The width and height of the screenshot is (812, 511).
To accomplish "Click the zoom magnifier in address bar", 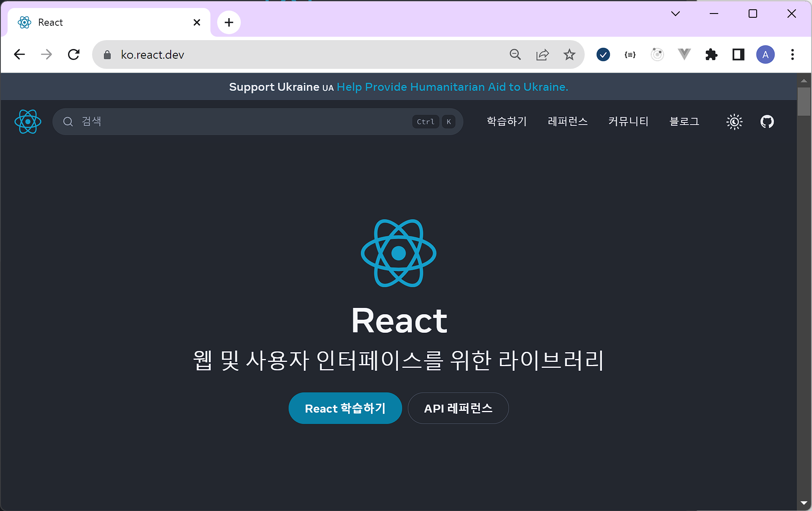I will pos(515,55).
